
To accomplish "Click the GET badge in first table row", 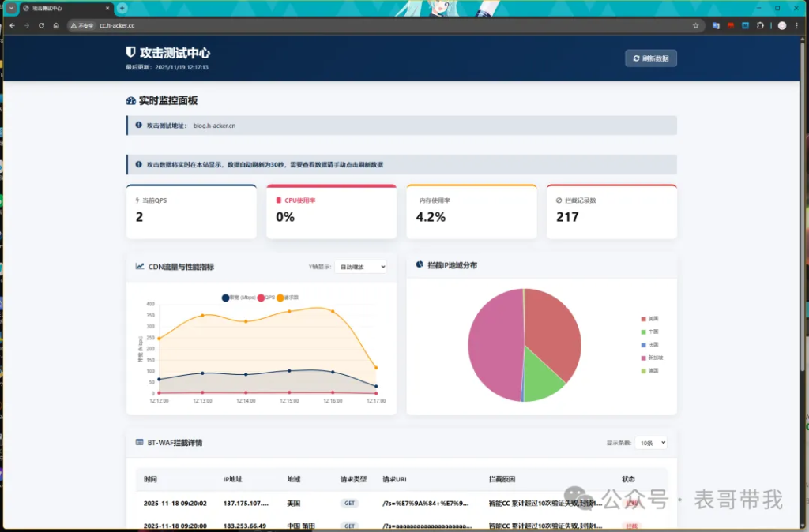I will [x=349, y=503].
